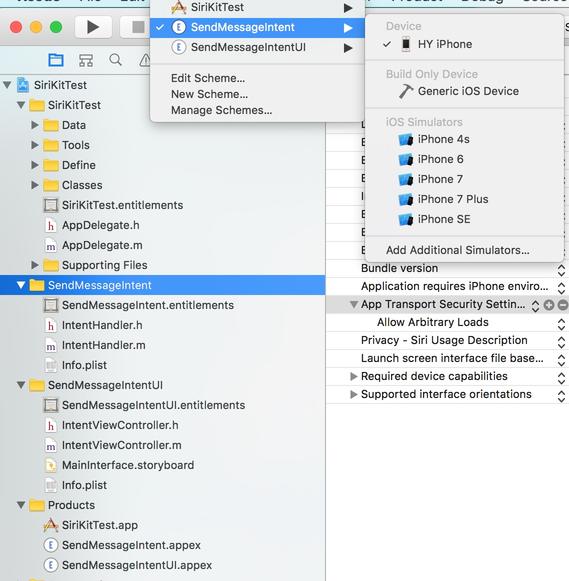
Task: Open key stepper for Launch screen interface file
Action: [x=561, y=360]
